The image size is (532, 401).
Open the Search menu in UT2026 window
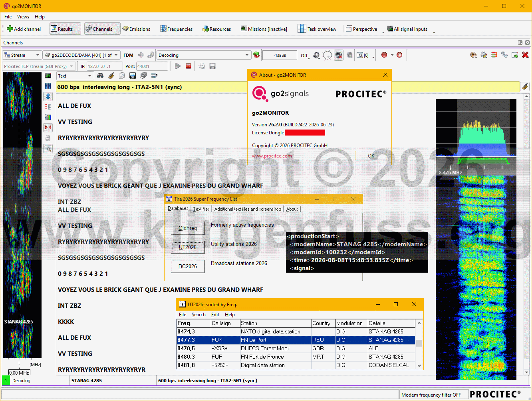199,315
